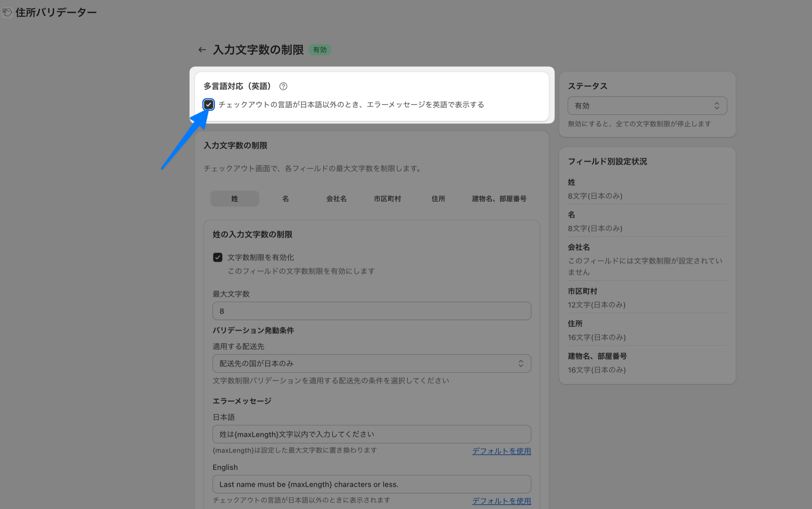The image size is (812, 509).
Task: Expand the 適用する配送先 select box
Action: pyautogui.click(x=372, y=363)
